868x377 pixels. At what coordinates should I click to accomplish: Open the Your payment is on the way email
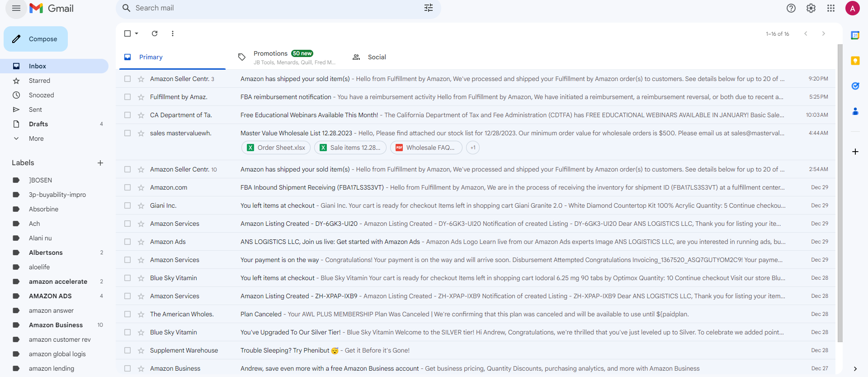tap(476, 260)
